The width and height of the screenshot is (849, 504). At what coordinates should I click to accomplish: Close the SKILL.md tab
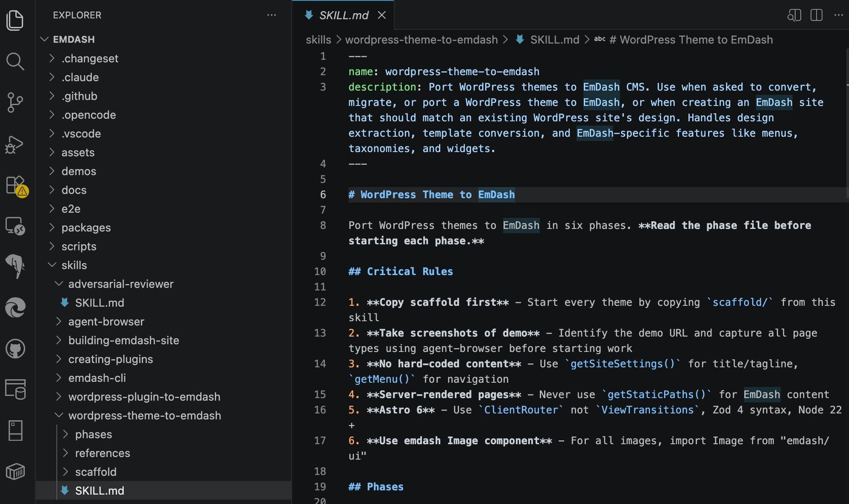point(382,15)
